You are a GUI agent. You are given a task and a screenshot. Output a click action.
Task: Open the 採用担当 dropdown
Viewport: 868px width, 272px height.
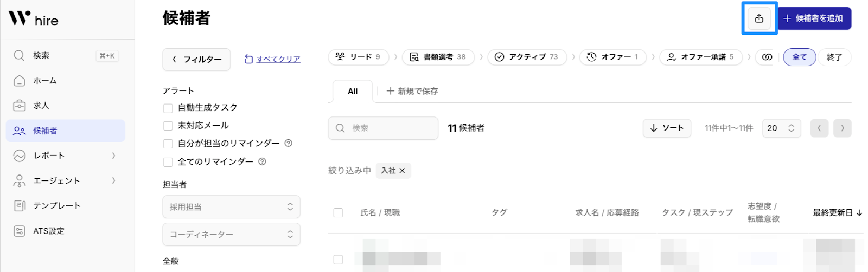pos(231,207)
